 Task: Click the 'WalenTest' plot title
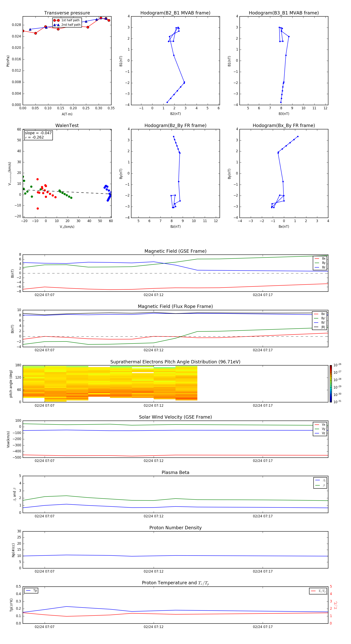[67, 125]
